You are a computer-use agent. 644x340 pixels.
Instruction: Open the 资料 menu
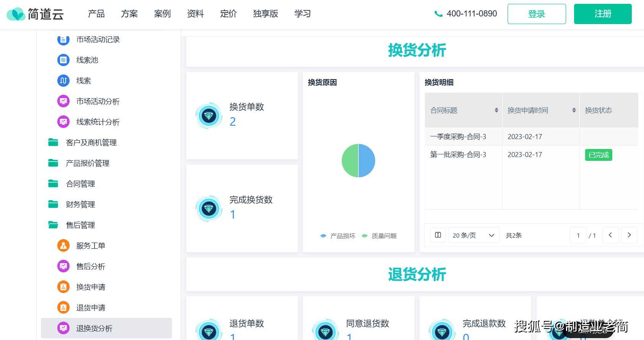click(195, 14)
